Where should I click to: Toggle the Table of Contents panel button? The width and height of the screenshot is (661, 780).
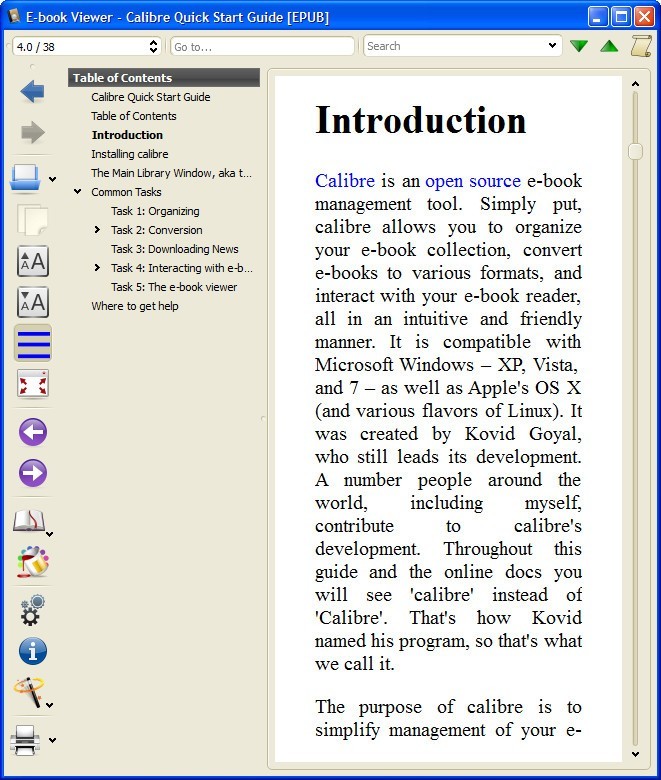coord(33,343)
